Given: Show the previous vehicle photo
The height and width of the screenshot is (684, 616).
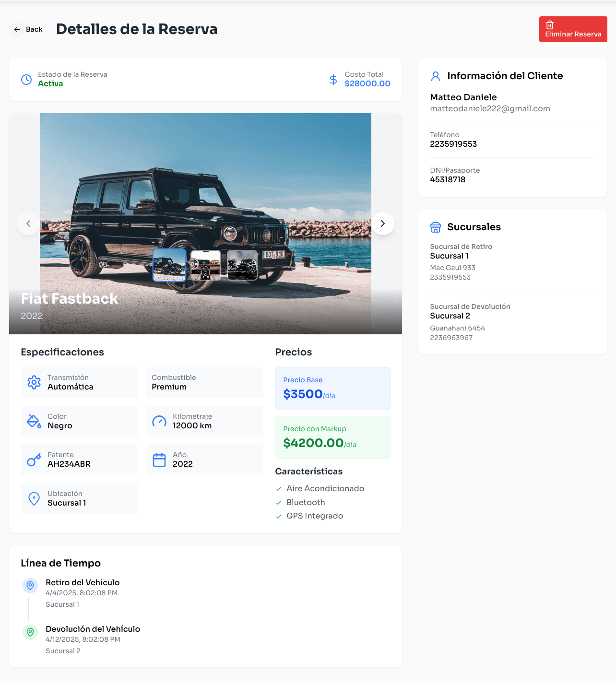Looking at the screenshot, I should pos(28,224).
